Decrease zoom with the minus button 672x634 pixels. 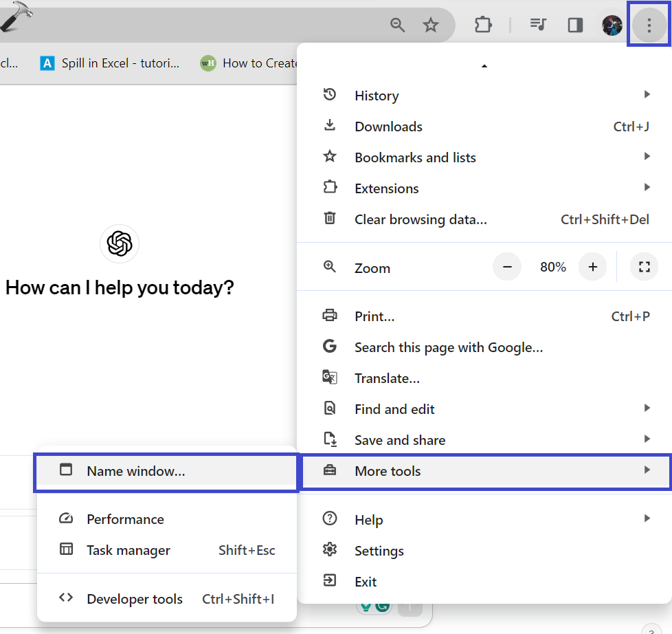pyautogui.click(x=507, y=267)
